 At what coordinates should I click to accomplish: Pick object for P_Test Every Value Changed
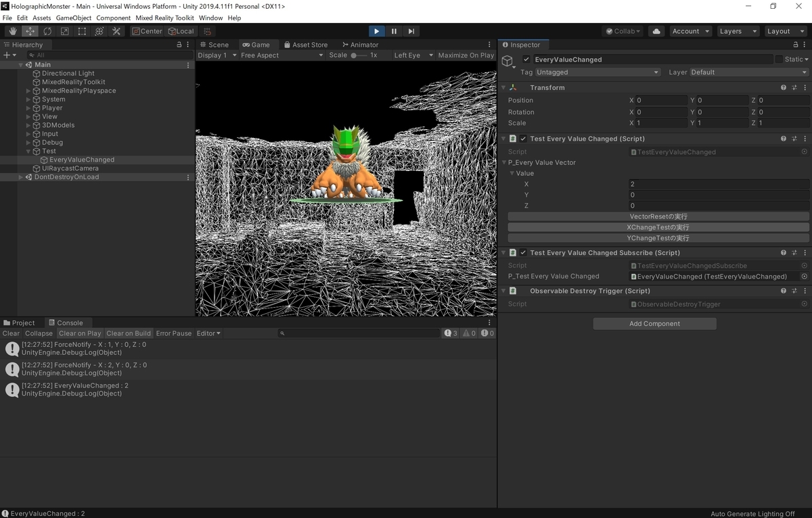805,277
